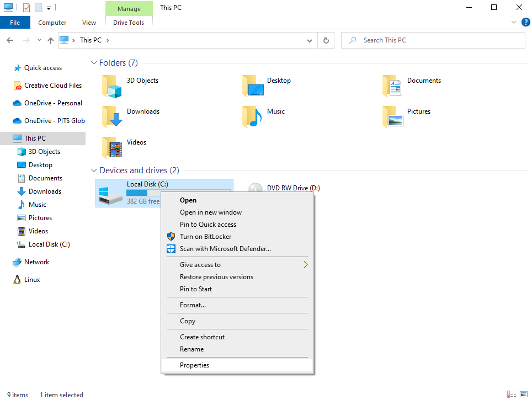Select the Local Disk (C:) drive icon

(x=110, y=196)
